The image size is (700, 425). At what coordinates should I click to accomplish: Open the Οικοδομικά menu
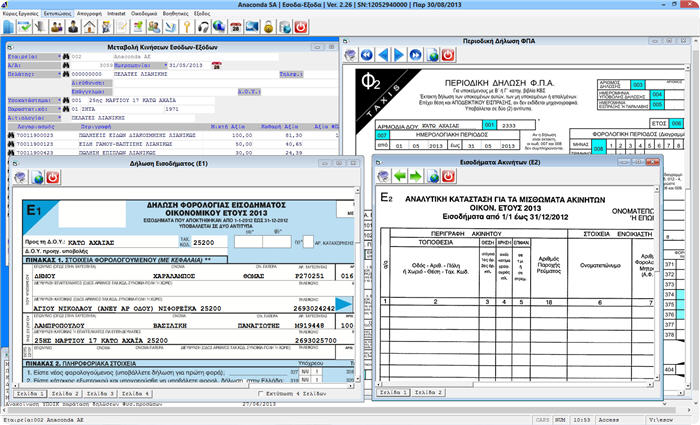pyautogui.click(x=144, y=14)
